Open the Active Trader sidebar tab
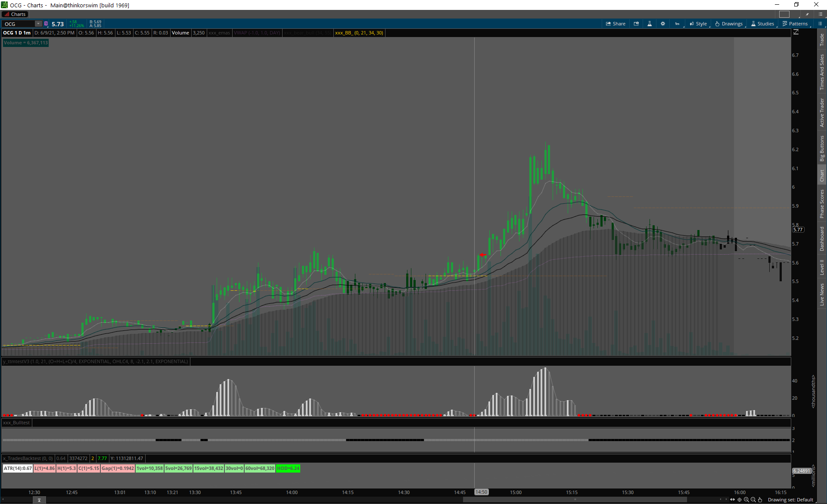Image resolution: width=827 pixels, height=504 pixels. pyautogui.click(x=822, y=112)
